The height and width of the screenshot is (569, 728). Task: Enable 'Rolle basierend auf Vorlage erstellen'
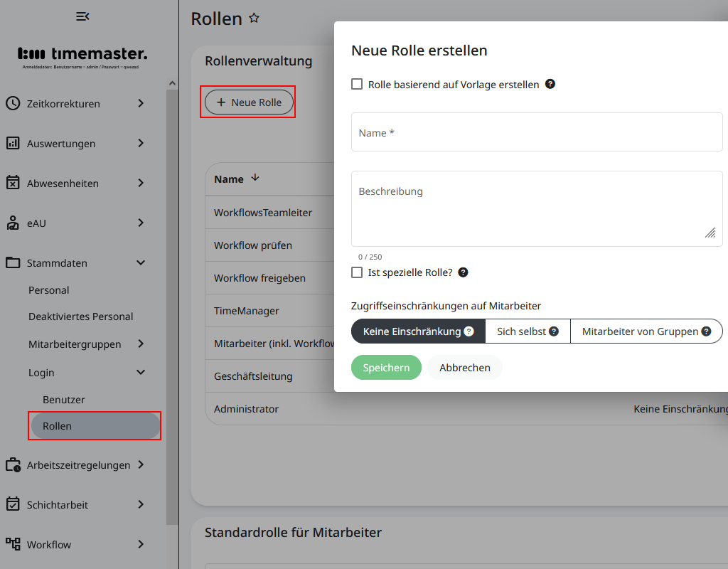tap(356, 84)
